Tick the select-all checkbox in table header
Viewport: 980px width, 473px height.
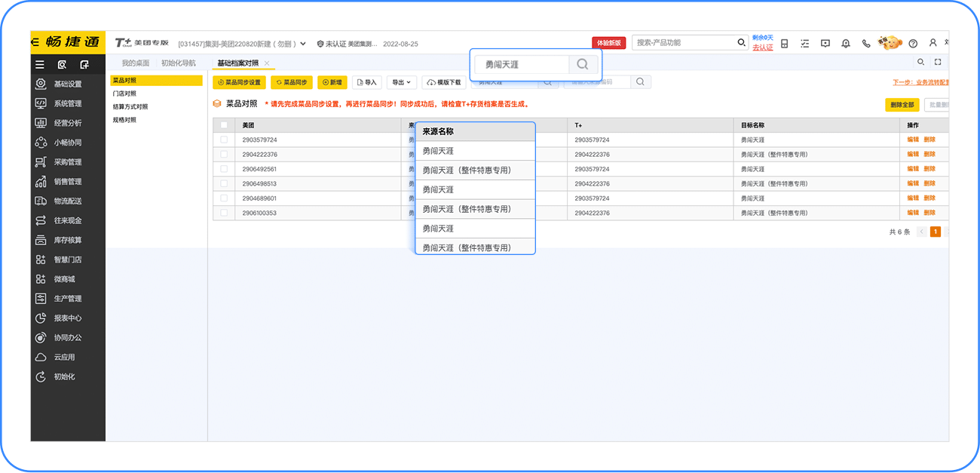(x=224, y=125)
